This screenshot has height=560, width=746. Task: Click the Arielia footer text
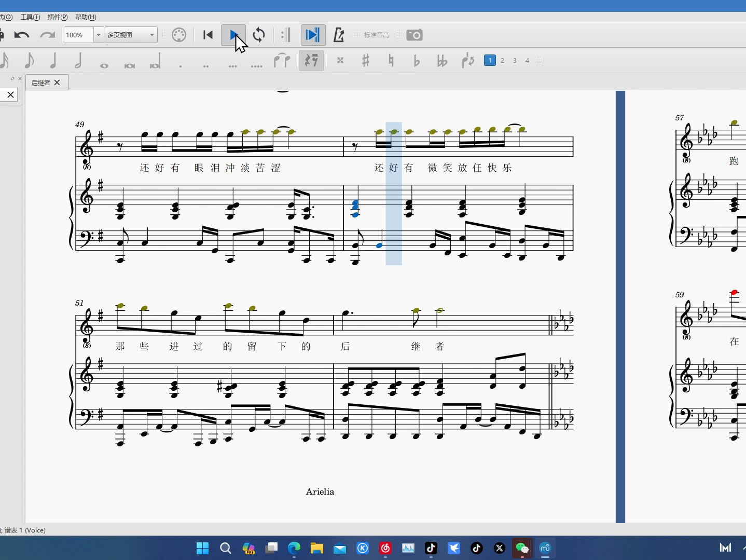point(320,491)
